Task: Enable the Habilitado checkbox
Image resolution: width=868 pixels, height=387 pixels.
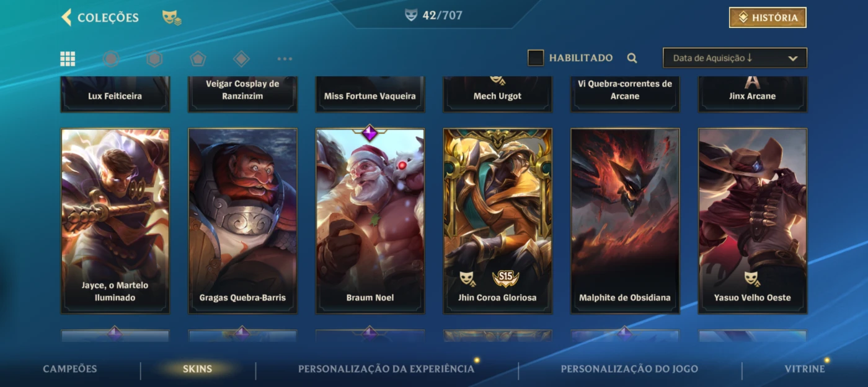Action: pyautogui.click(x=536, y=58)
